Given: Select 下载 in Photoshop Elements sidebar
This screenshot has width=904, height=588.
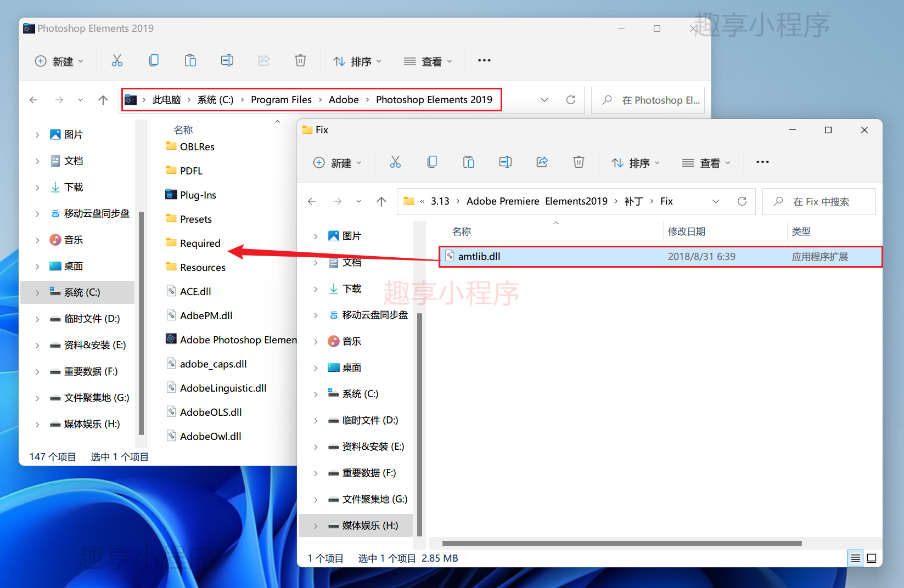Looking at the screenshot, I should (73, 187).
